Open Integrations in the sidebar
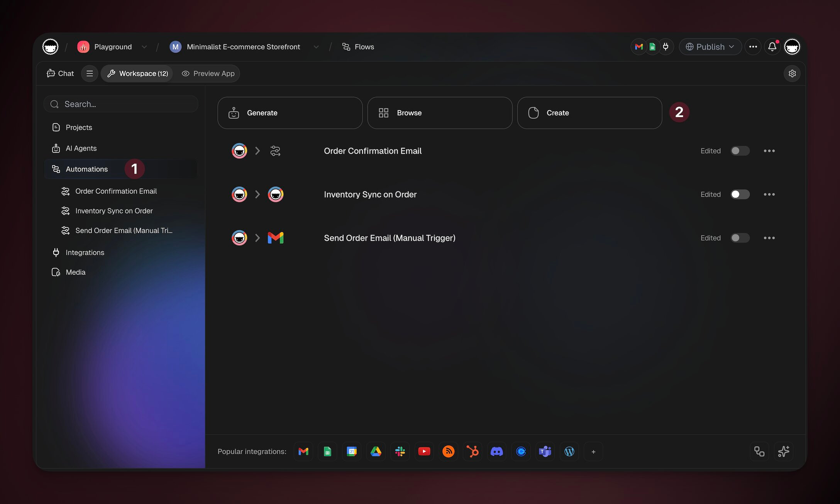Viewport: 840px width, 504px height. [x=85, y=252]
